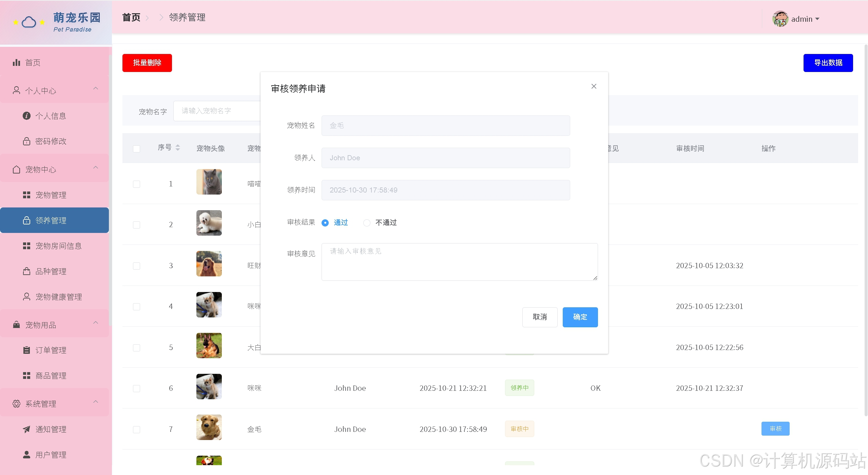Select the 通过 radio option
The image size is (868, 475).
325,223
